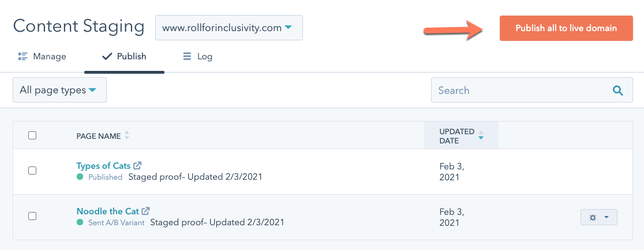Open the Publish tab

click(124, 56)
